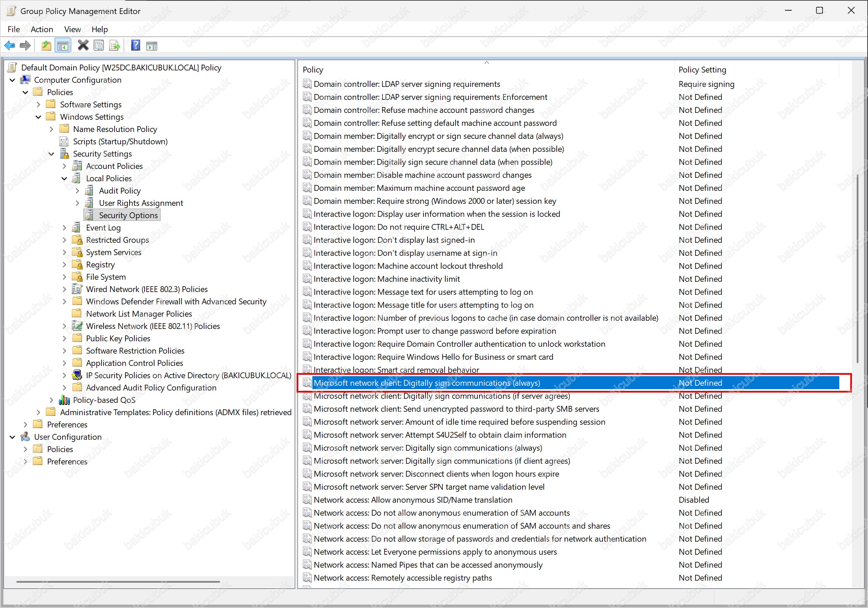The width and height of the screenshot is (868, 608).
Task: Select Domain member: Maximum machine account password age
Action: [419, 188]
